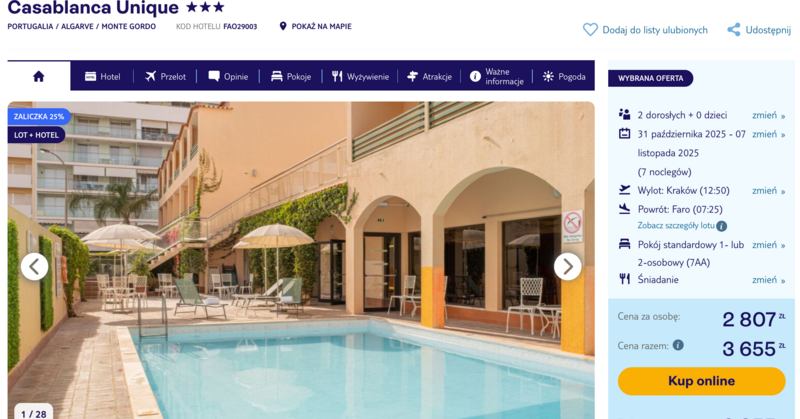Click info icon beside Cena razem
This screenshot has width=800, height=419.
click(678, 345)
